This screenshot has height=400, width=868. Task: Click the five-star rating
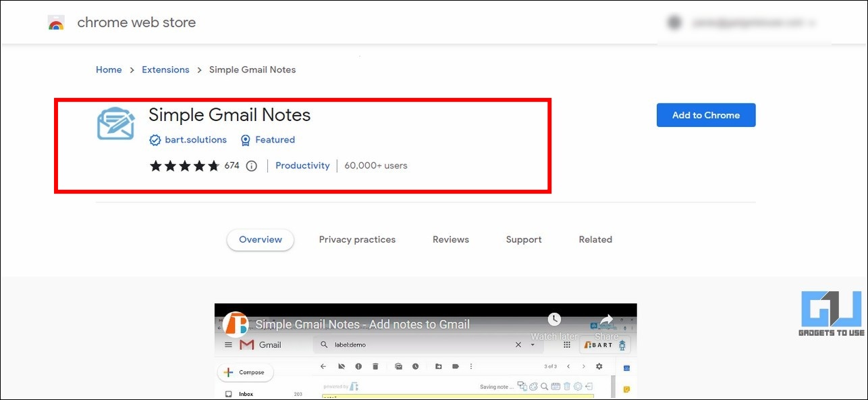click(x=184, y=166)
